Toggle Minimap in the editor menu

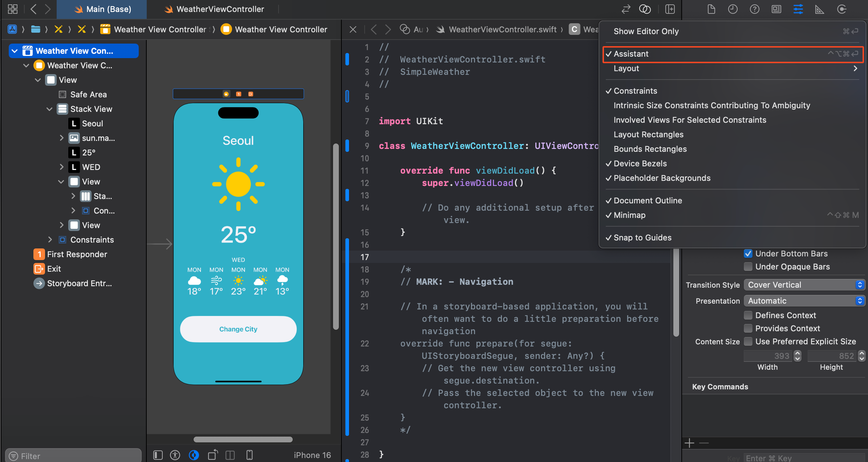click(629, 215)
